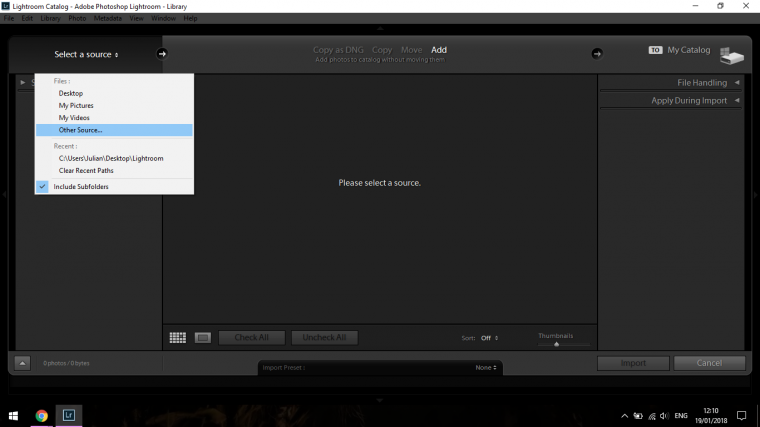This screenshot has width=760, height=427.
Task: Click the ENG language indicator
Action: pyautogui.click(x=681, y=416)
